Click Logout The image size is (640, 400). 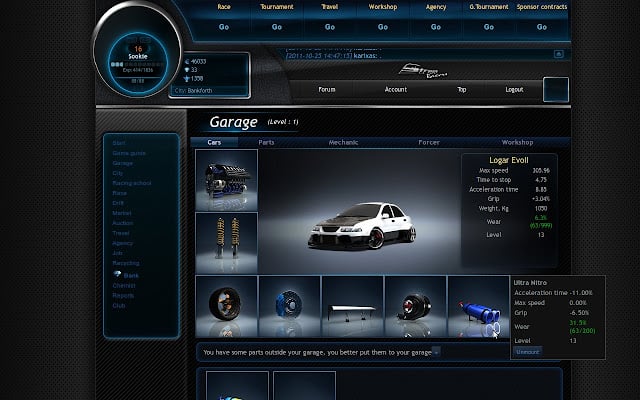514,89
